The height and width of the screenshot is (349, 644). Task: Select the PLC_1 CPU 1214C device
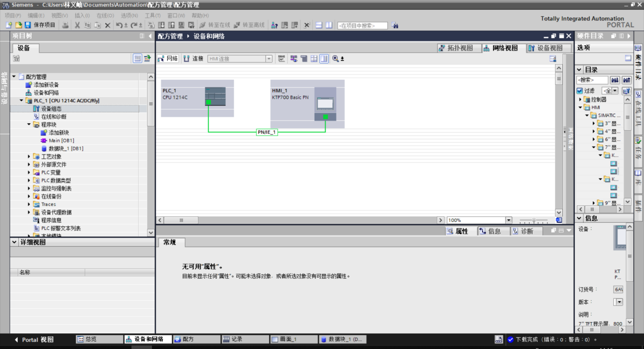[197, 98]
